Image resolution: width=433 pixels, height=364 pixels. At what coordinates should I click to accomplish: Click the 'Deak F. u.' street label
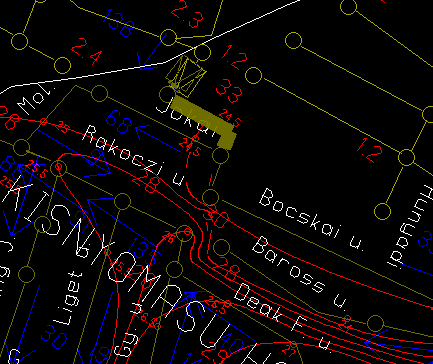click(x=283, y=317)
